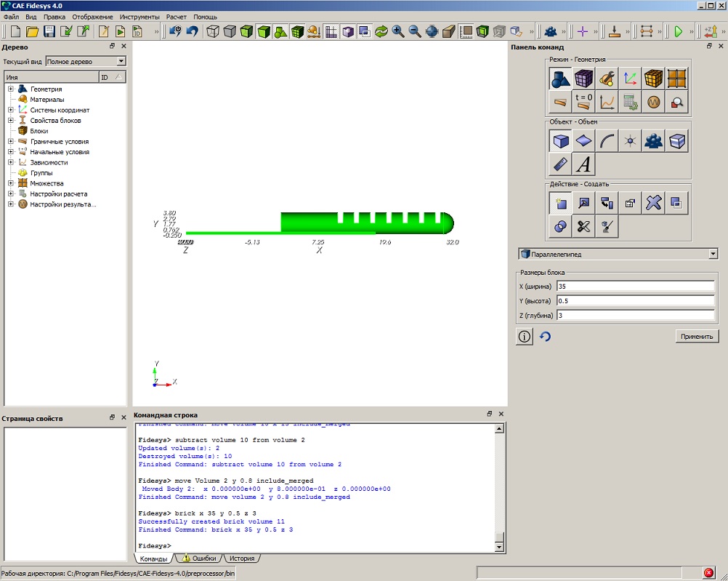
Task: Click the Save floppy disk icon
Action: tap(49, 31)
